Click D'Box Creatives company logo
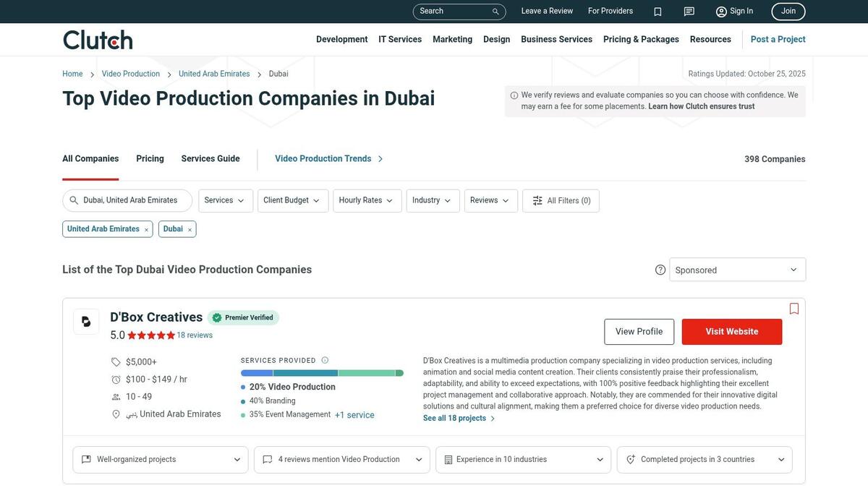The height and width of the screenshot is (488, 868). pos(86,322)
